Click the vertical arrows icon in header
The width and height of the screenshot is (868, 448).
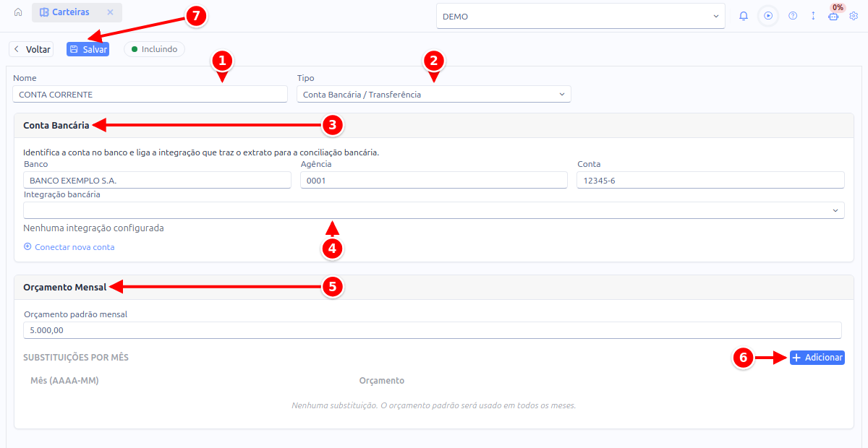813,16
